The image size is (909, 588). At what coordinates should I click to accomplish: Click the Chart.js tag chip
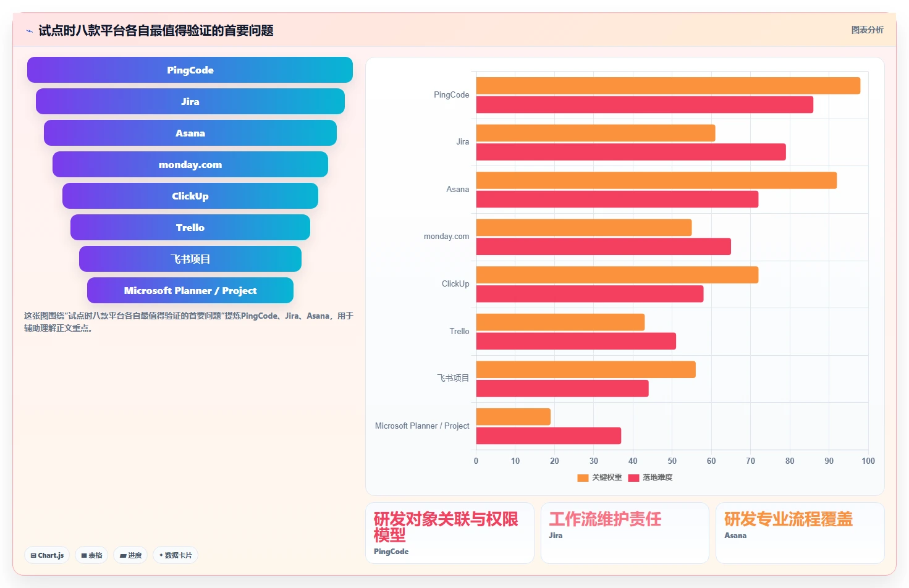[47, 555]
